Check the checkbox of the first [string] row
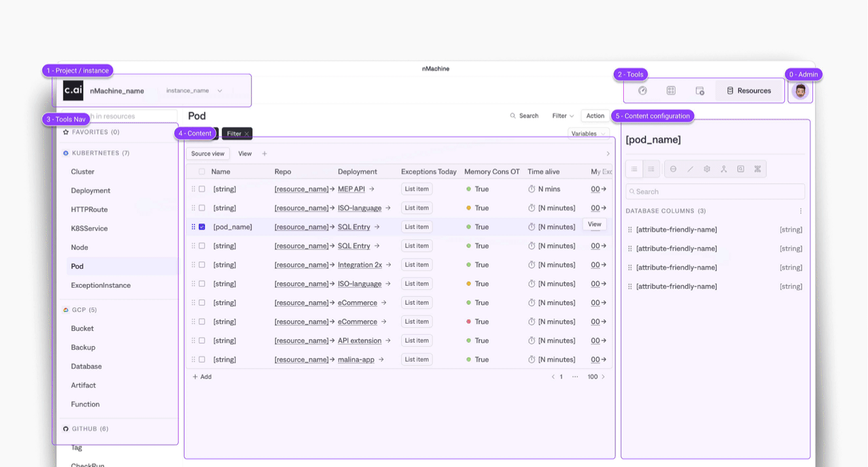Screen dimensions: 868x467 [x=202, y=189]
